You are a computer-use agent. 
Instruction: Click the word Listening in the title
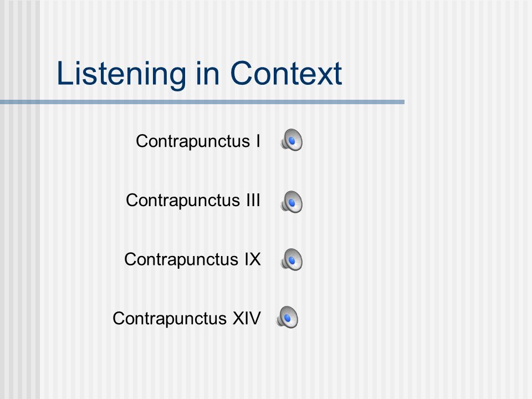click(x=121, y=74)
